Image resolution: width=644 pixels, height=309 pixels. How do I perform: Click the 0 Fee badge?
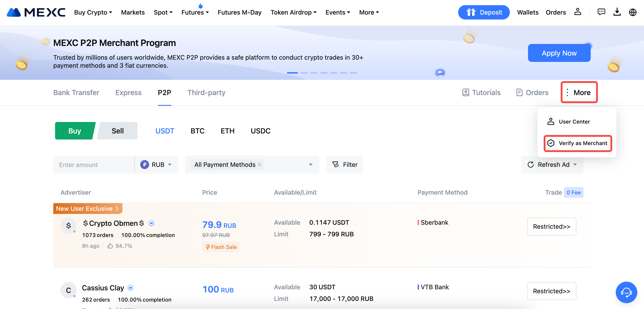pos(573,192)
